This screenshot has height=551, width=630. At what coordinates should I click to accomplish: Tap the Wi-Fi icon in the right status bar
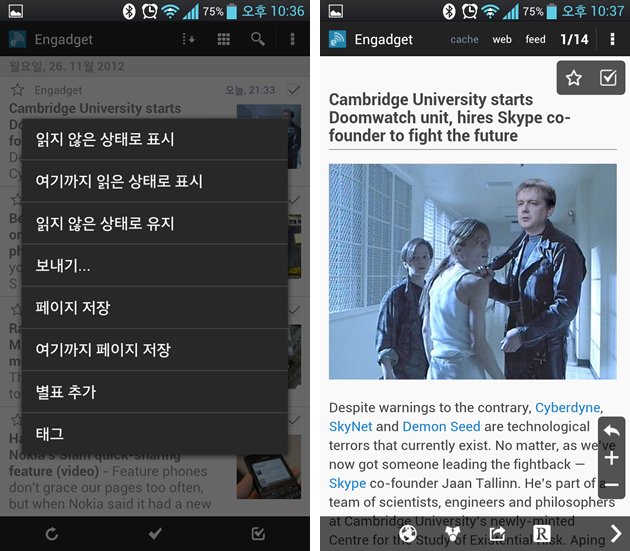pos(490,11)
